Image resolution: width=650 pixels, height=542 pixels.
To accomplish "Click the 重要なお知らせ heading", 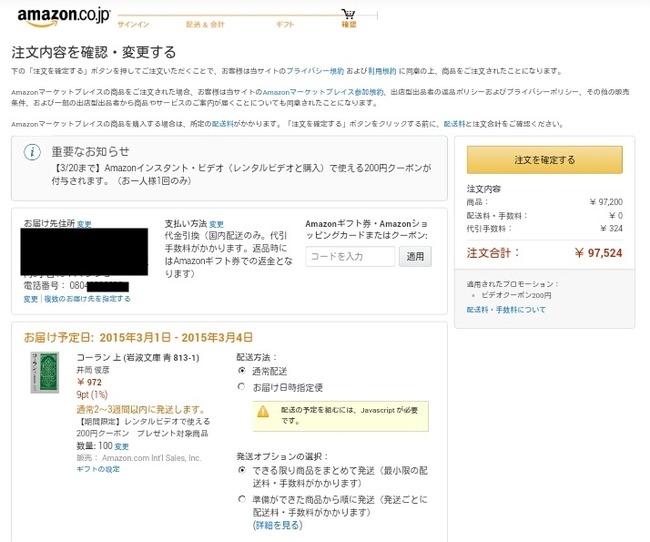I will click(90, 152).
